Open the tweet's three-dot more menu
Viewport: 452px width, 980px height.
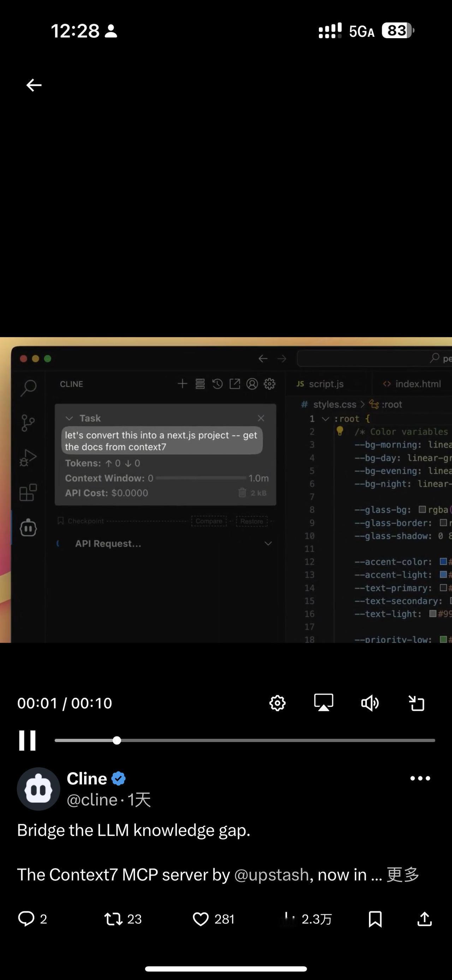[x=420, y=778]
